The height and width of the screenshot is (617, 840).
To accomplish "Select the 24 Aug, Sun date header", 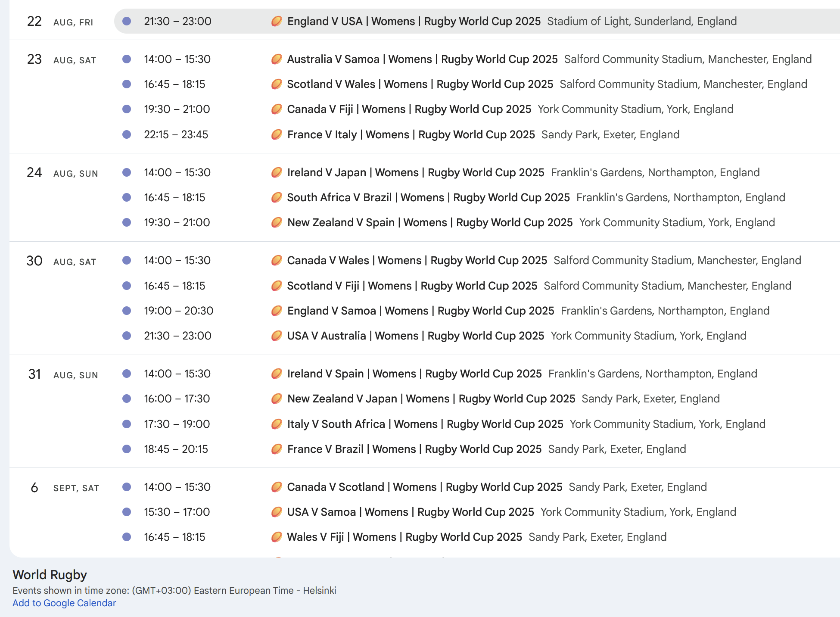I will coord(62,172).
